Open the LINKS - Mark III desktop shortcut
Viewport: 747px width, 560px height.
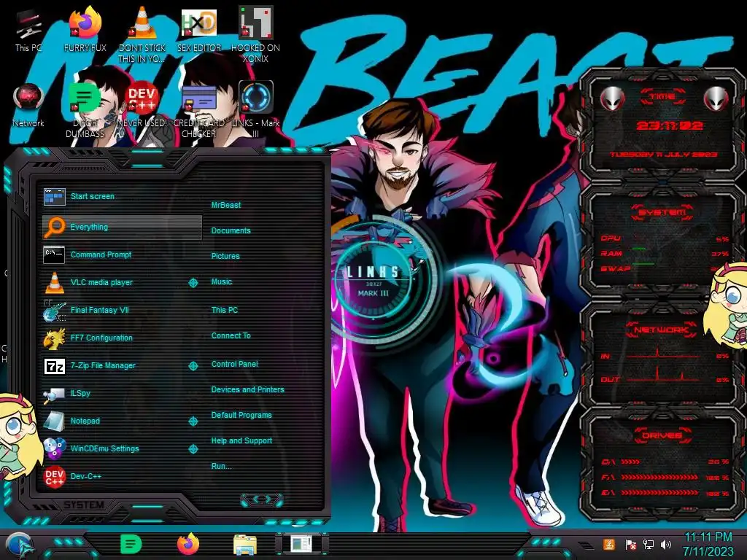click(x=256, y=109)
